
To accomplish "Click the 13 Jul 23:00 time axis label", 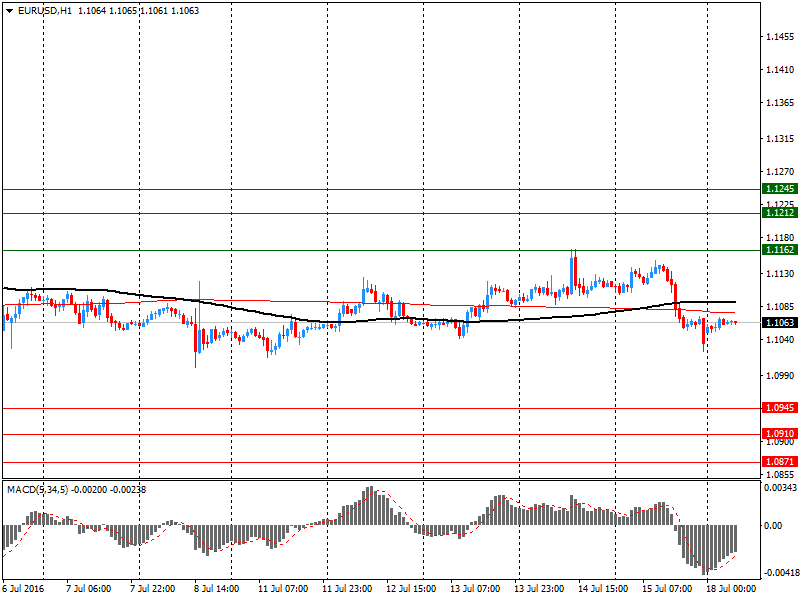I will point(539,589).
